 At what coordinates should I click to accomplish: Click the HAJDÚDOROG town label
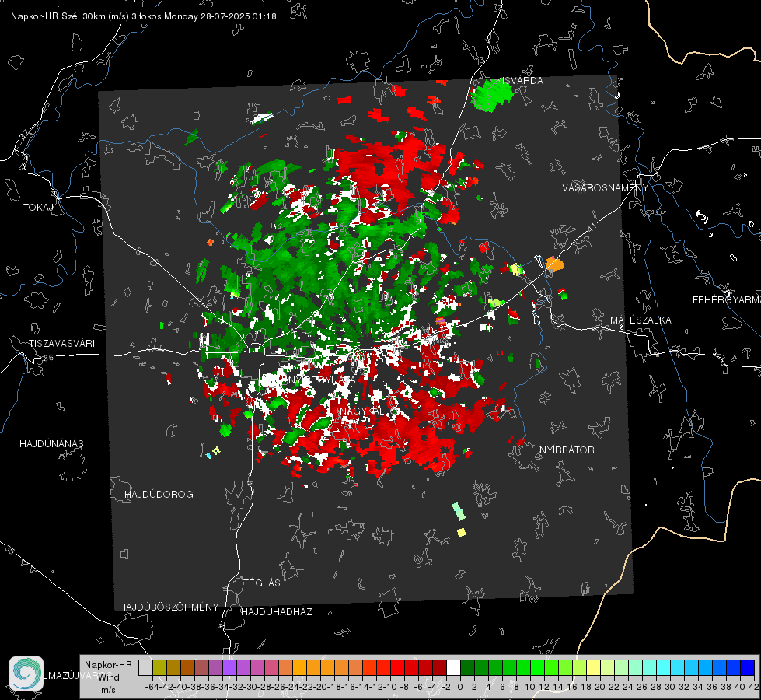159,495
